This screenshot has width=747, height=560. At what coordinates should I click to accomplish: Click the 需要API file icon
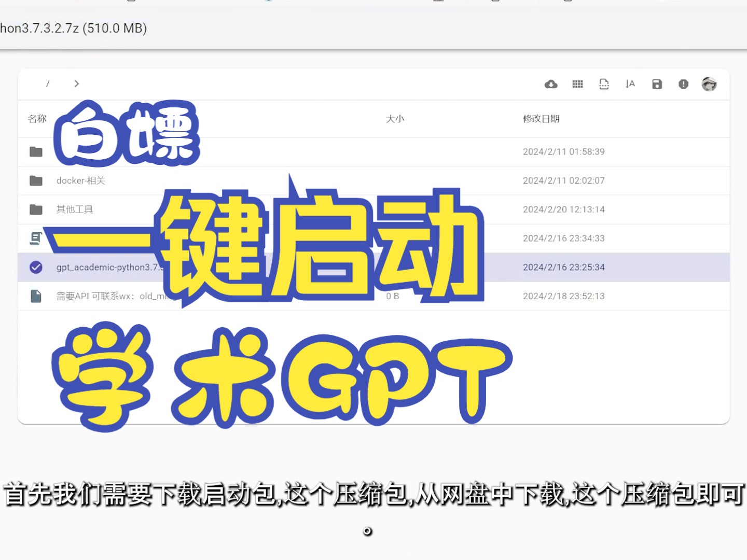pos(36,296)
